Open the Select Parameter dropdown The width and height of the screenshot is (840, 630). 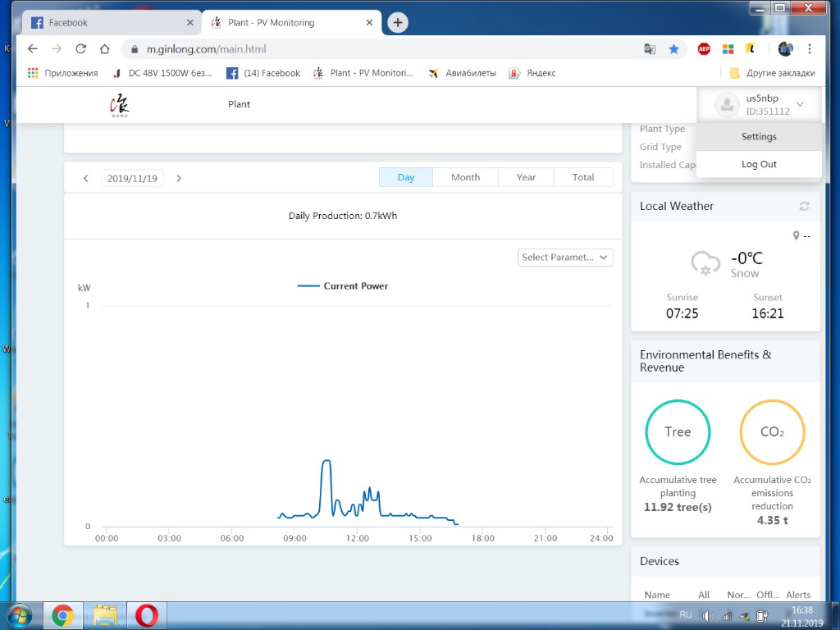click(565, 258)
